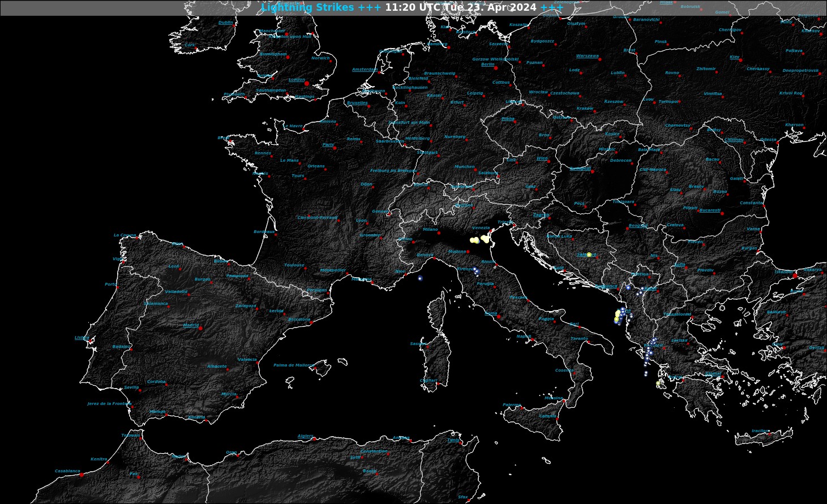The height and width of the screenshot is (504, 827).
Task: Click the Poznan label
Action: [x=534, y=63]
